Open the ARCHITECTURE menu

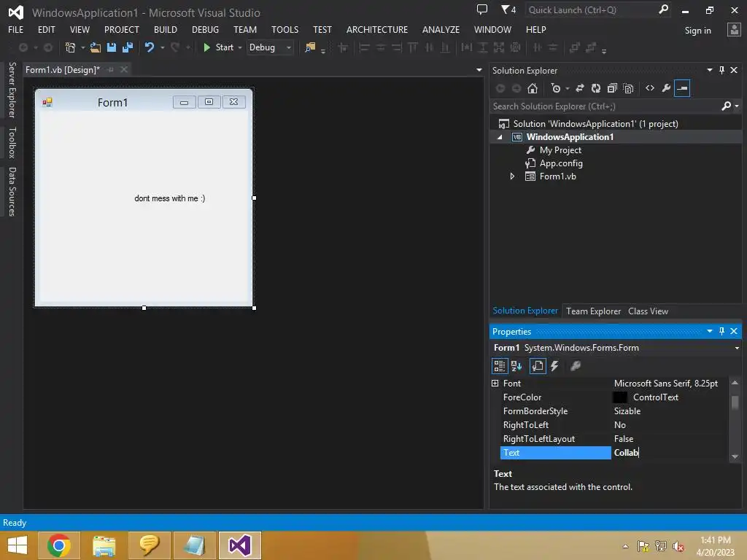(x=377, y=29)
